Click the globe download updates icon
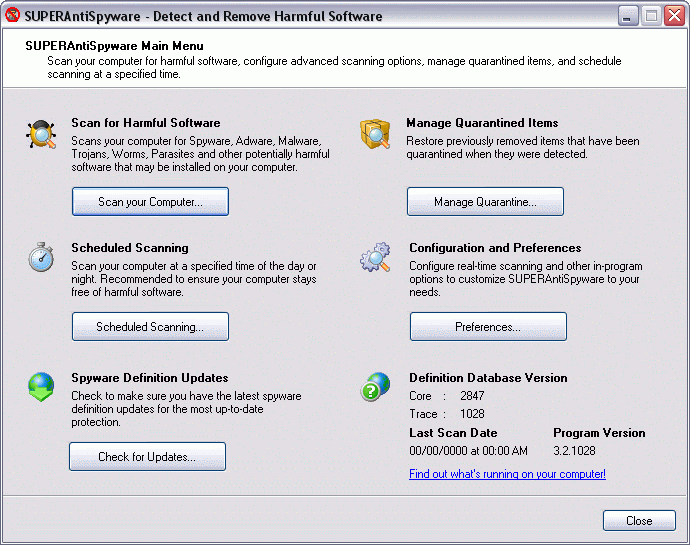The height and width of the screenshot is (545, 690). coord(41,387)
